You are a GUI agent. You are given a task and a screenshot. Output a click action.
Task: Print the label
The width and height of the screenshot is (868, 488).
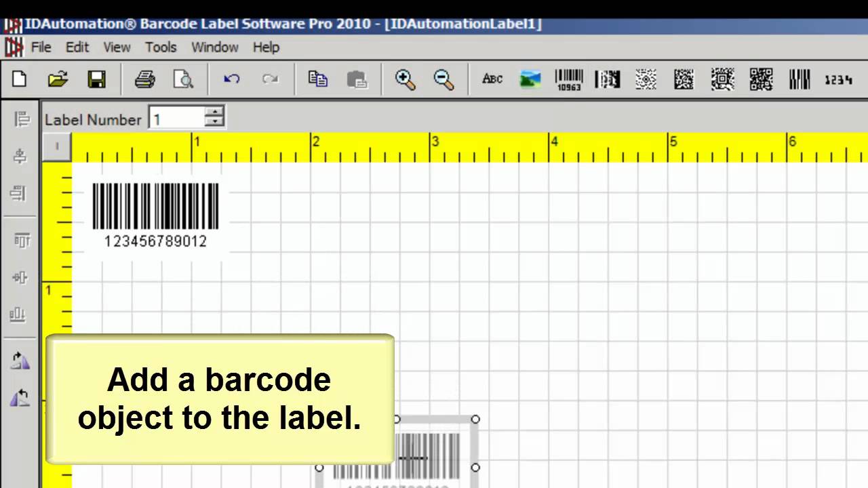(144, 80)
